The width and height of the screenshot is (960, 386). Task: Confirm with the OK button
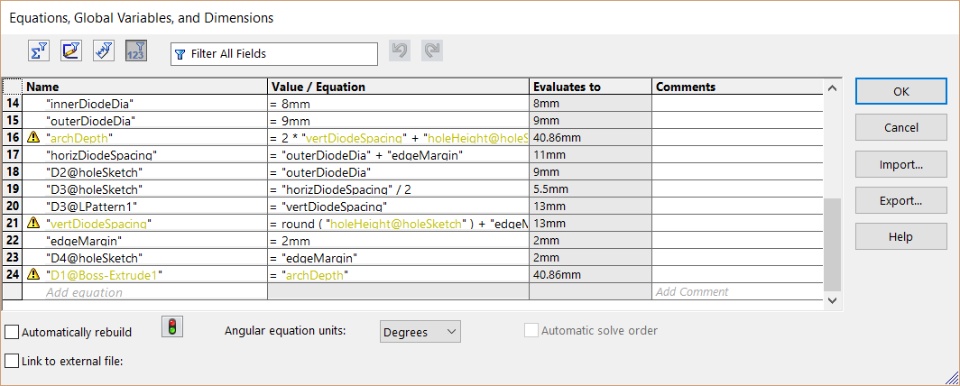(x=901, y=91)
